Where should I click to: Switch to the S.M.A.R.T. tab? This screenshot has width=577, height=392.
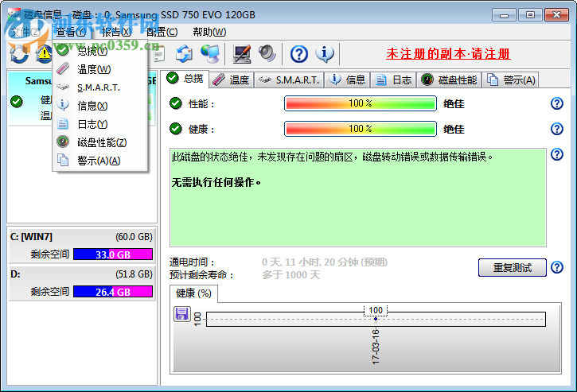coord(289,80)
